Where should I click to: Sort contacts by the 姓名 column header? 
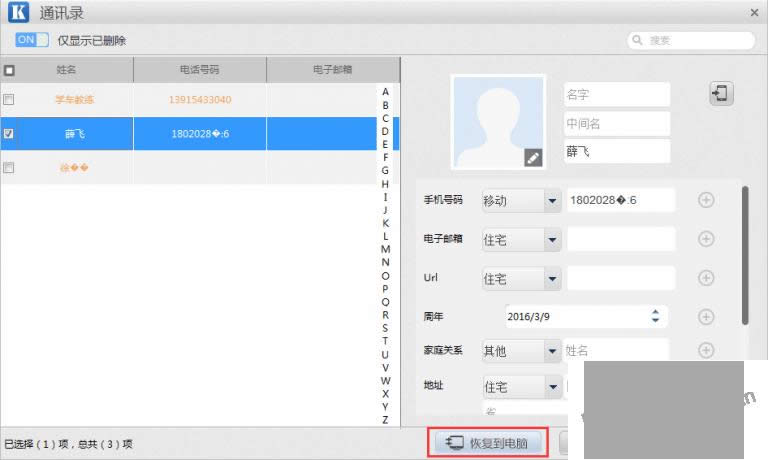tap(67, 70)
